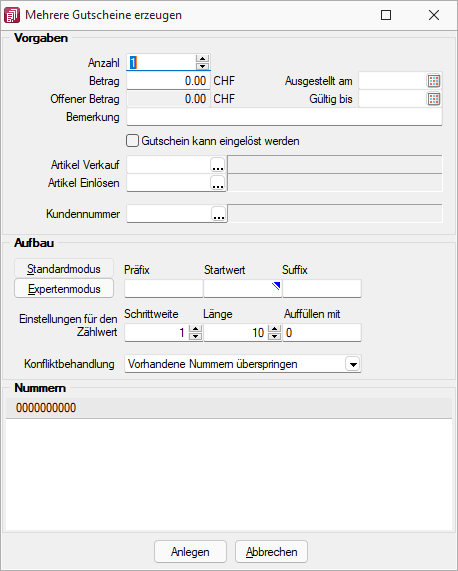Expand the Konfliktbehandlung dropdown
Image resolution: width=458 pixels, height=571 pixels.
[x=352, y=364]
